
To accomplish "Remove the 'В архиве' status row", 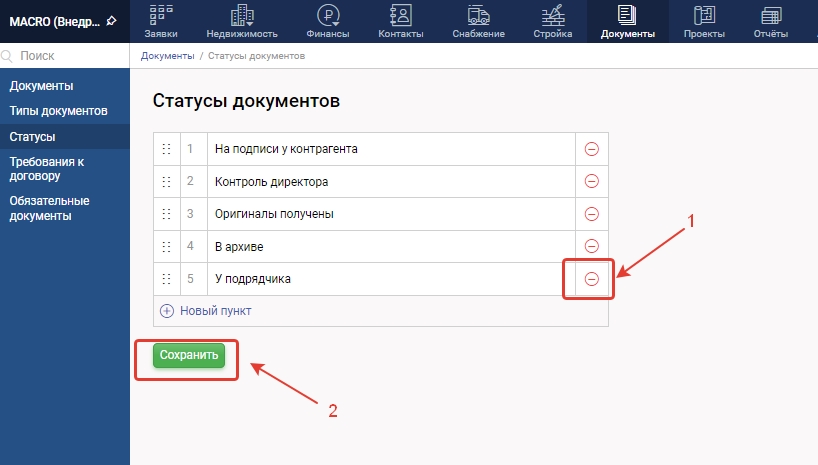I will pyautogui.click(x=591, y=246).
